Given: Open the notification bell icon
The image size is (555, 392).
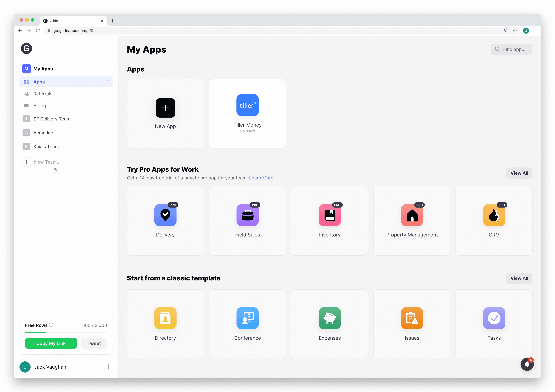Looking at the screenshot, I should (527, 364).
